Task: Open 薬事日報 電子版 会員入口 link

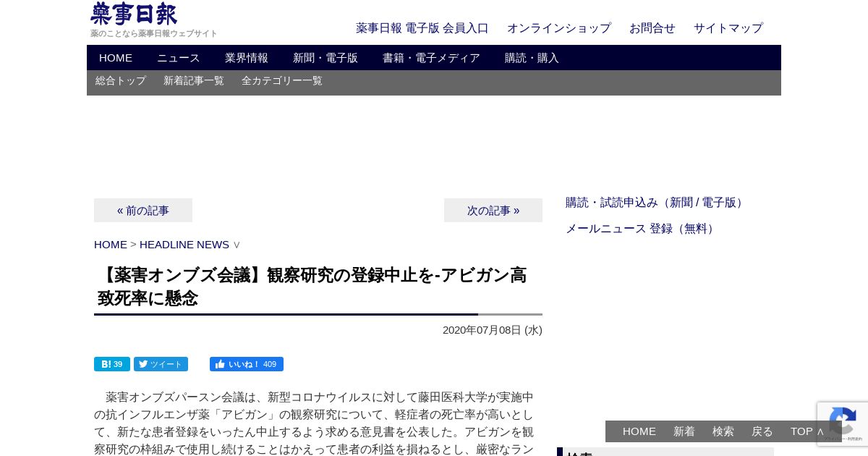Action: coord(422,28)
